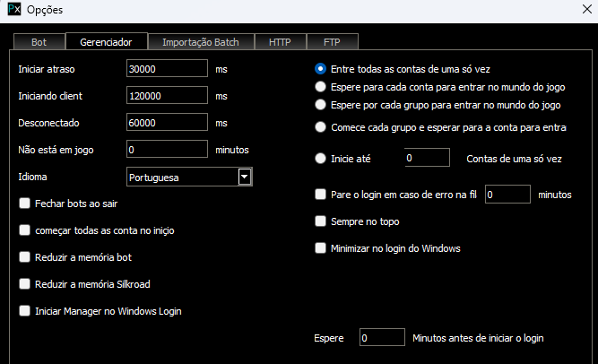Viewport: 598px width, 364px height.
Task: Check Reduzir a memória bot option
Action: (25, 257)
